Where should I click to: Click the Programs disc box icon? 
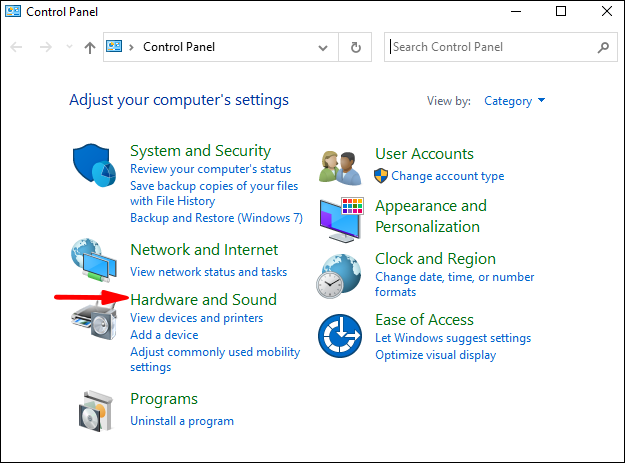point(96,409)
